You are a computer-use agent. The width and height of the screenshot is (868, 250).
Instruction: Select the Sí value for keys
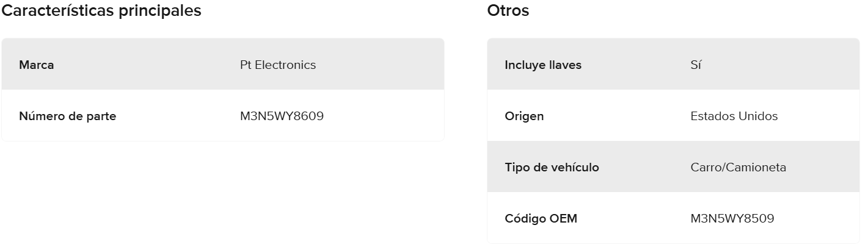coord(696,65)
